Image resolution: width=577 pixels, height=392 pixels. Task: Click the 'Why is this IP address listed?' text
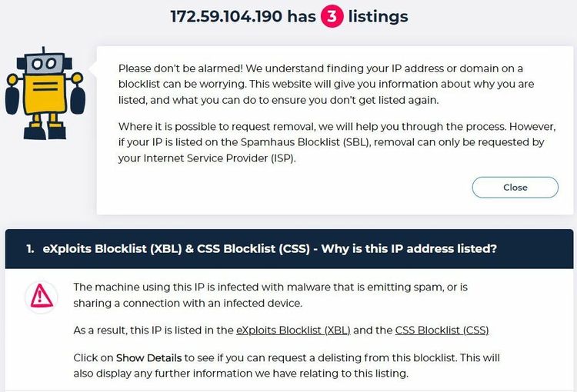[409, 248]
